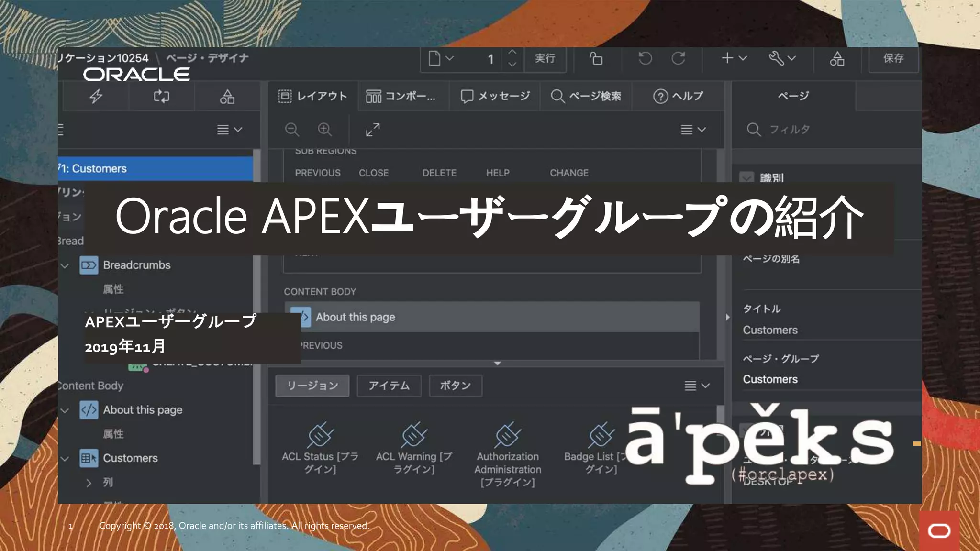Zoom out the layout view
The width and height of the screenshot is (980, 551).
pos(292,130)
